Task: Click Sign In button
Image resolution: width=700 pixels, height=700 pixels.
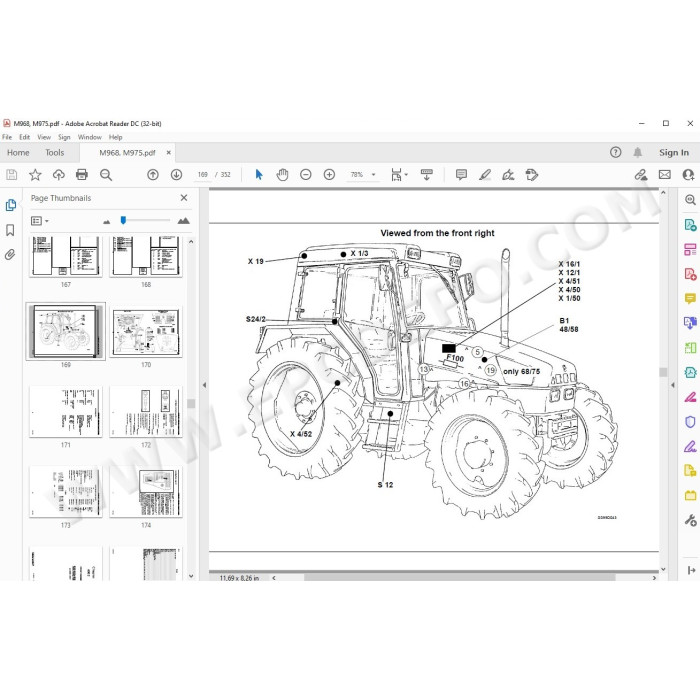Action: click(674, 153)
